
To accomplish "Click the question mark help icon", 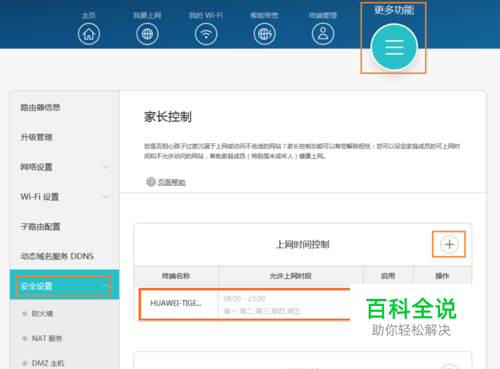I will (x=151, y=182).
